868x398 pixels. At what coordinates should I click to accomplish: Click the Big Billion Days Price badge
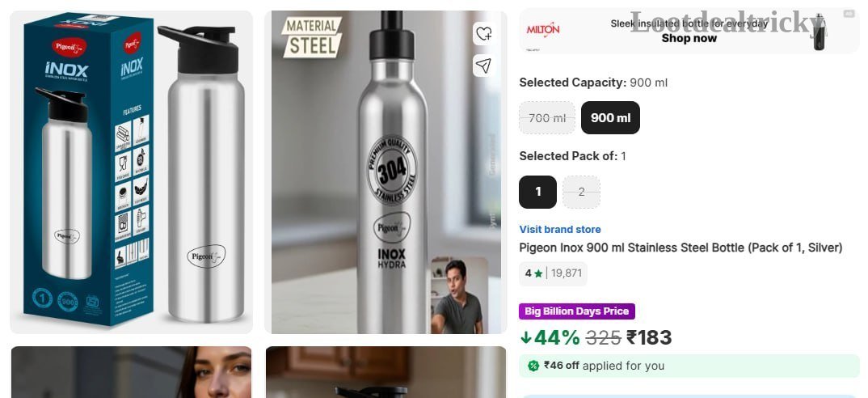point(577,311)
